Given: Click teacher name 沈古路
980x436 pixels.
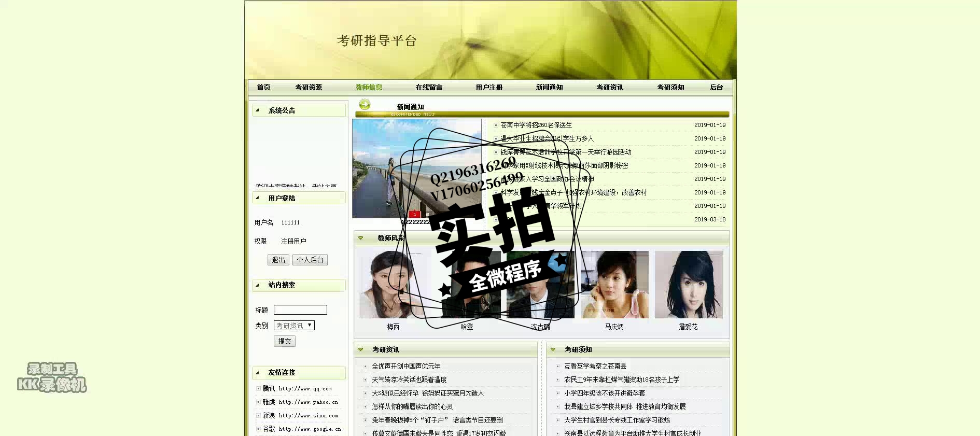Looking at the screenshot, I should [x=540, y=327].
